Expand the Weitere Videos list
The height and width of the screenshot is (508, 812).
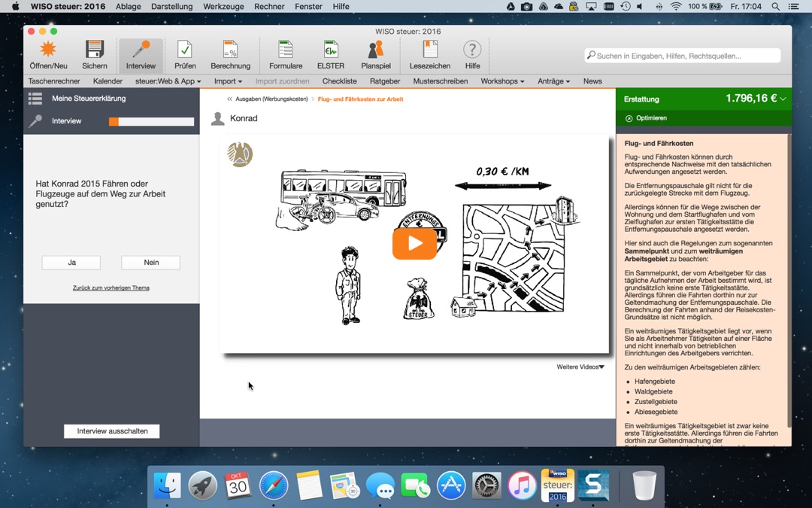pyautogui.click(x=580, y=367)
